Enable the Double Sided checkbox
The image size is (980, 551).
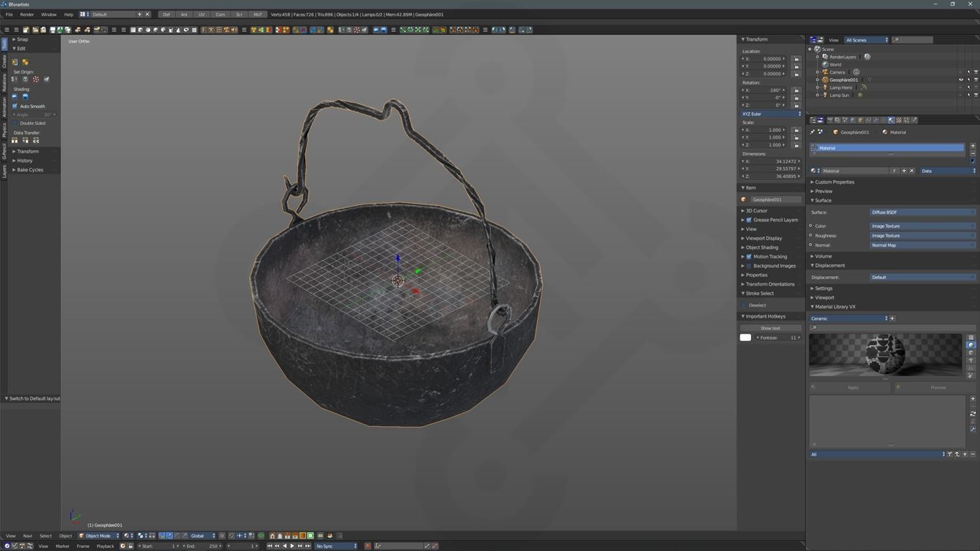click(x=15, y=123)
